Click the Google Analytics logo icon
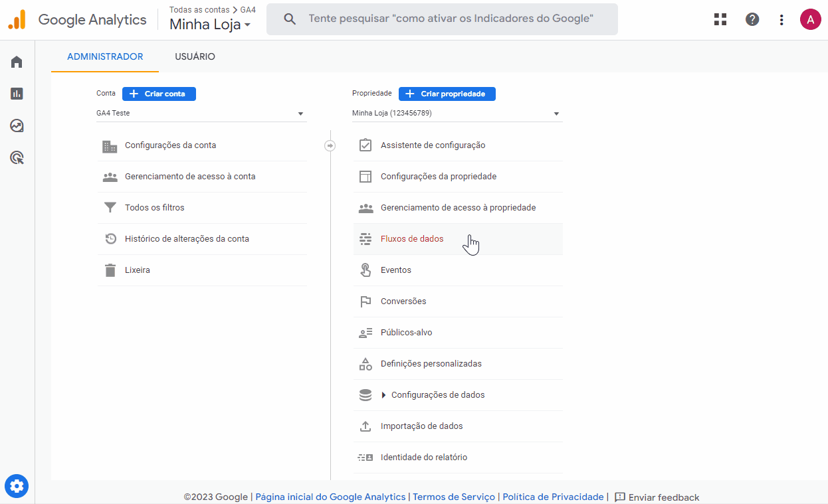 point(17,20)
